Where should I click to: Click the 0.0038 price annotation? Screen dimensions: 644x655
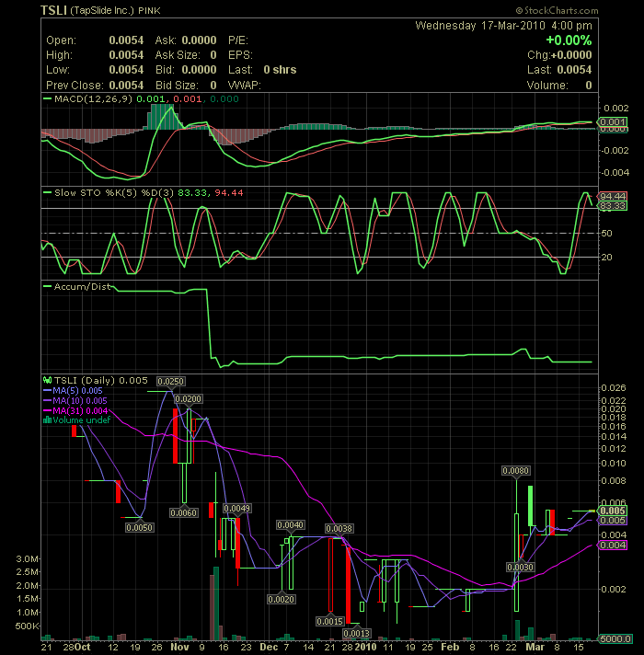tap(339, 529)
